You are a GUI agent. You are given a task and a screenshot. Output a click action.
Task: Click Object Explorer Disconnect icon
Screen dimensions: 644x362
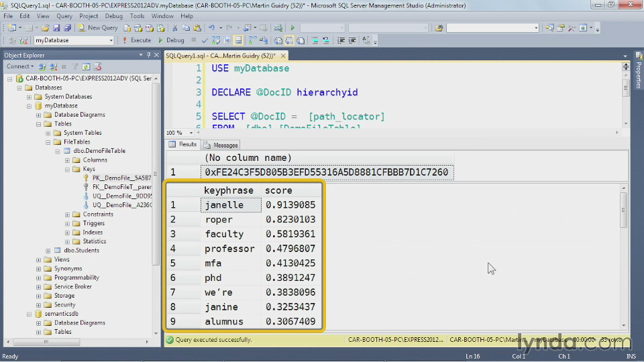point(53,66)
